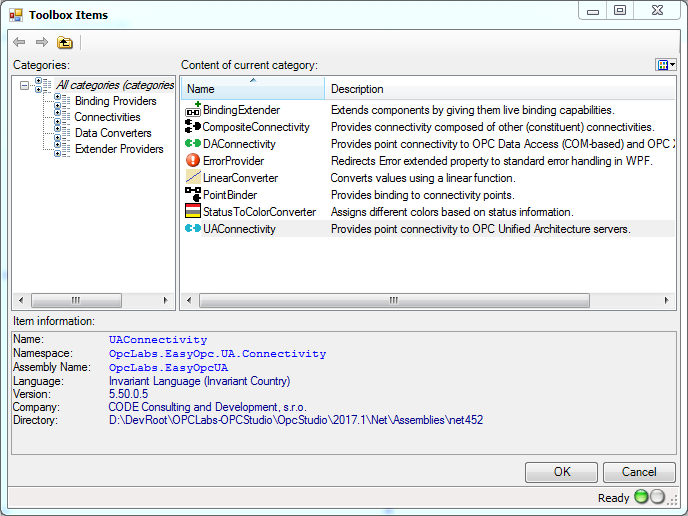Select Binding Providers category
The width and height of the screenshot is (688, 516).
[x=115, y=101]
